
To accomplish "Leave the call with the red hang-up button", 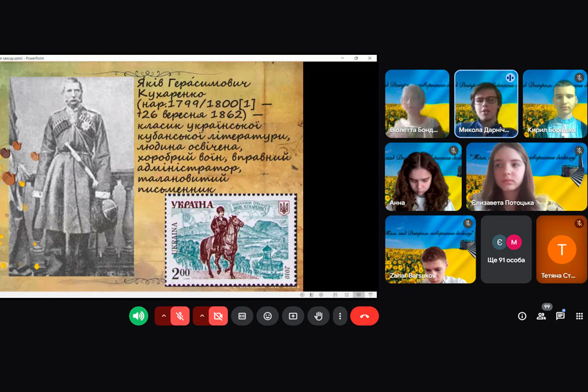I will pyautogui.click(x=365, y=316).
